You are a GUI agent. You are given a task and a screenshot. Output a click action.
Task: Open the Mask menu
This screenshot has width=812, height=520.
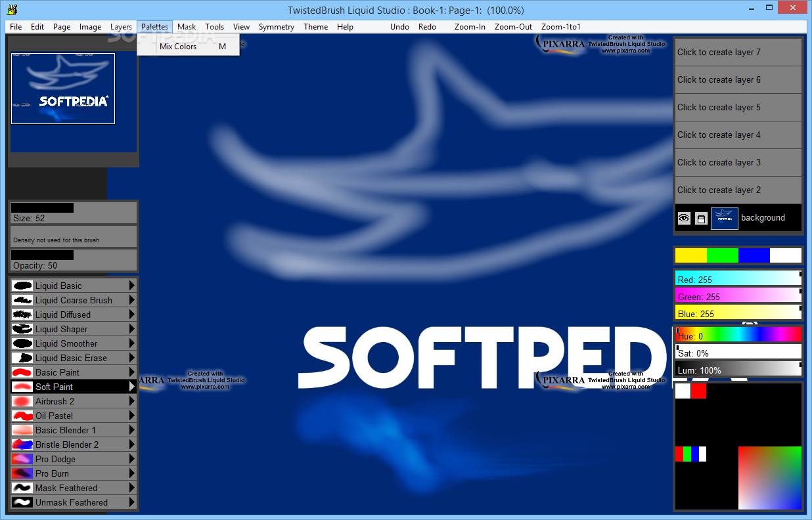pyautogui.click(x=187, y=27)
